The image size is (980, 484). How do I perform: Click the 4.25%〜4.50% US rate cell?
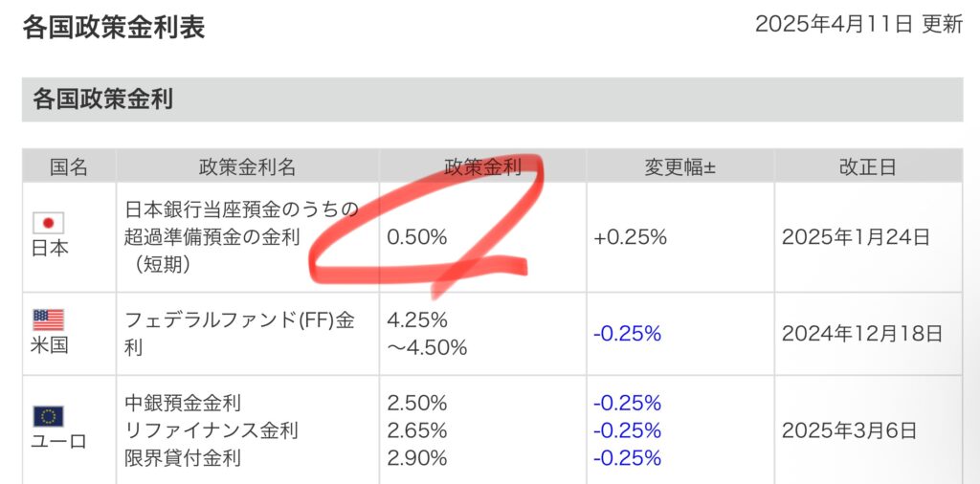(x=427, y=334)
